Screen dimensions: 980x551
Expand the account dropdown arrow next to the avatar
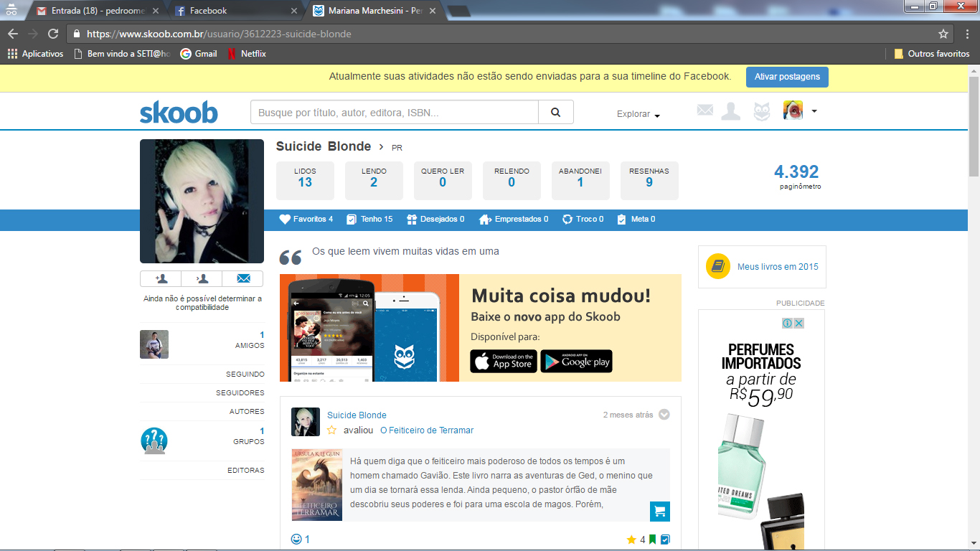point(814,111)
